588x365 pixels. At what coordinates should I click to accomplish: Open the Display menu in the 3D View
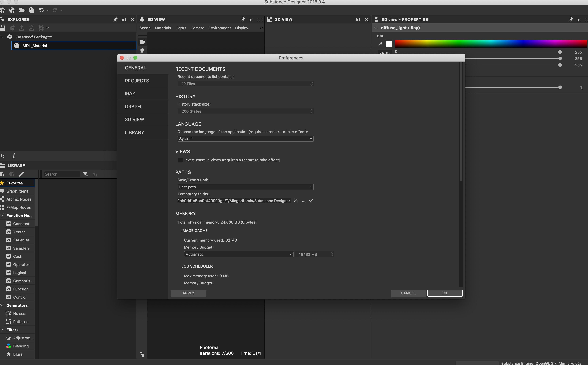tap(242, 28)
